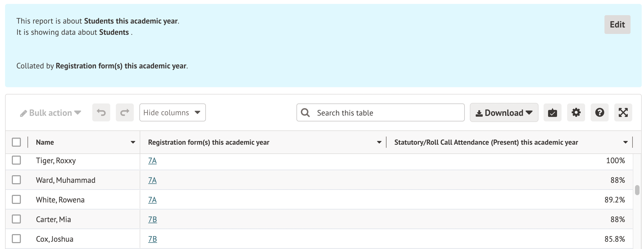The width and height of the screenshot is (644, 249).
Task: Open table settings gear icon
Action: click(x=576, y=112)
